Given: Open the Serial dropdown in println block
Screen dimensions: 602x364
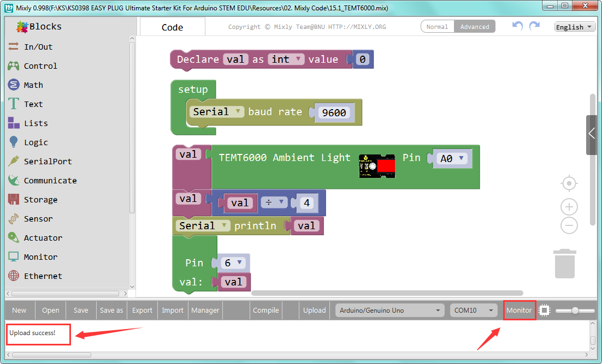Looking at the screenshot, I should [x=203, y=225].
